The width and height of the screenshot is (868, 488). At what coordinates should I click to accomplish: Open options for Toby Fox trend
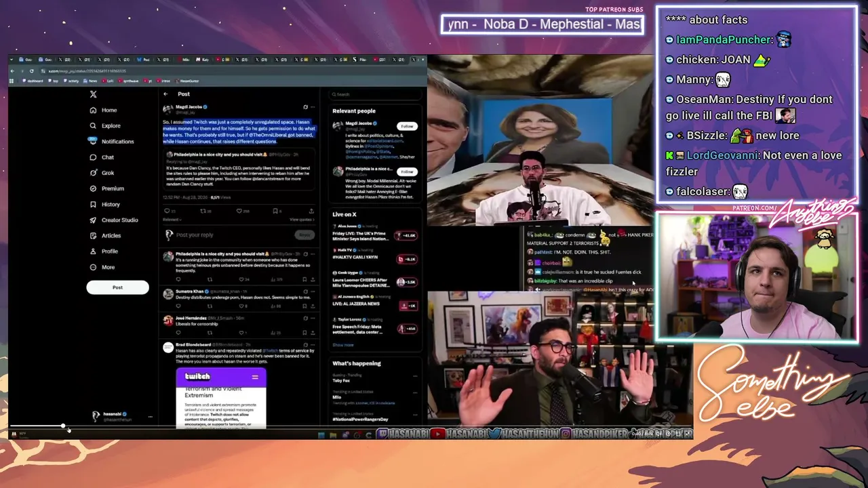(x=415, y=375)
